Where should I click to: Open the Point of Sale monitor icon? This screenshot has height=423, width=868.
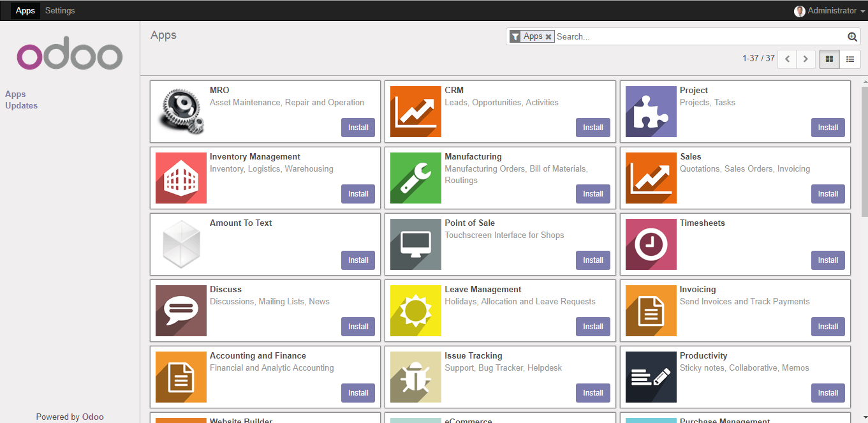coord(416,244)
